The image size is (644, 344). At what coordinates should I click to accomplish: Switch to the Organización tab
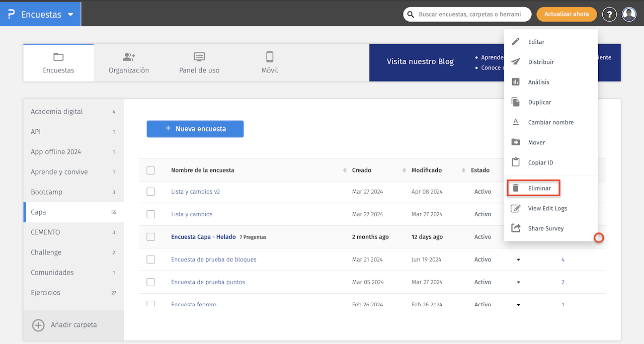129,63
